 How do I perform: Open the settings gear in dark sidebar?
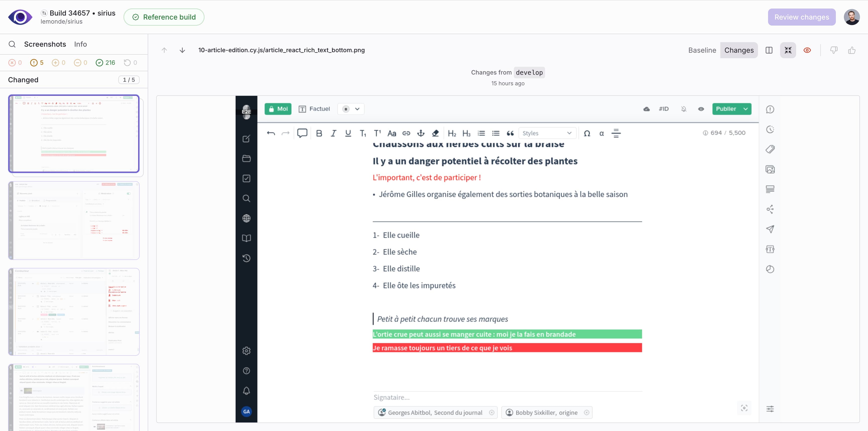[246, 350]
